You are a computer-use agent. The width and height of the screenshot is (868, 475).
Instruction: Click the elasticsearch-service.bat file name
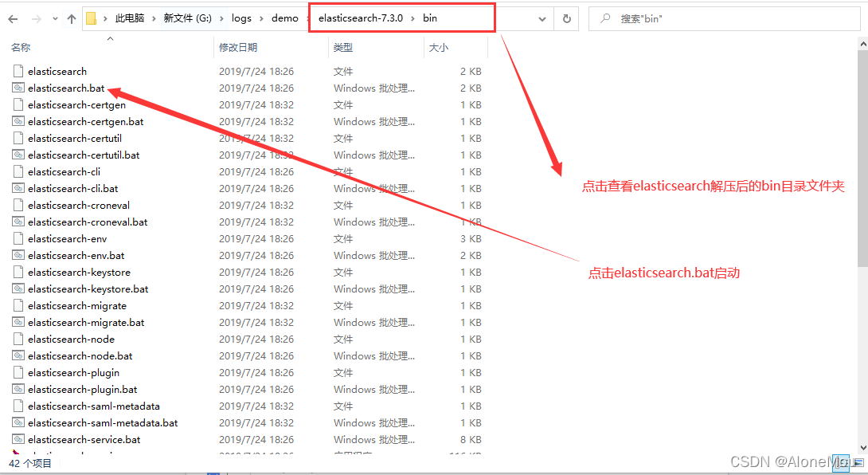(84, 439)
